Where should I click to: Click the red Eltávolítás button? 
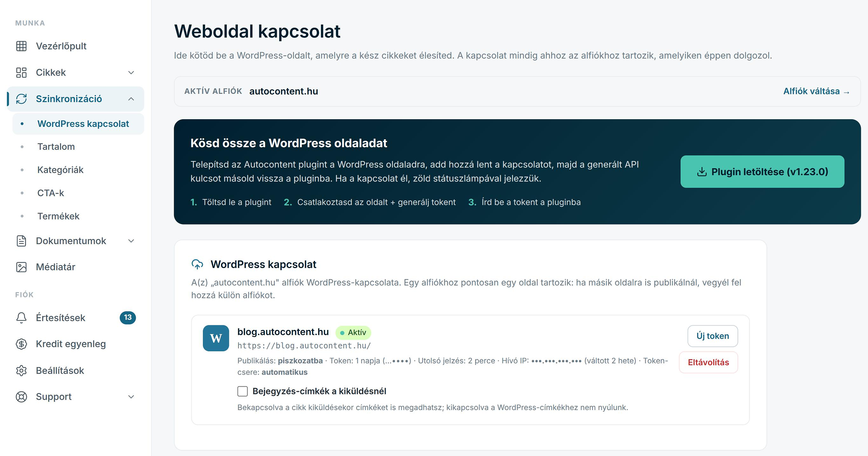click(x=709, y=362)
